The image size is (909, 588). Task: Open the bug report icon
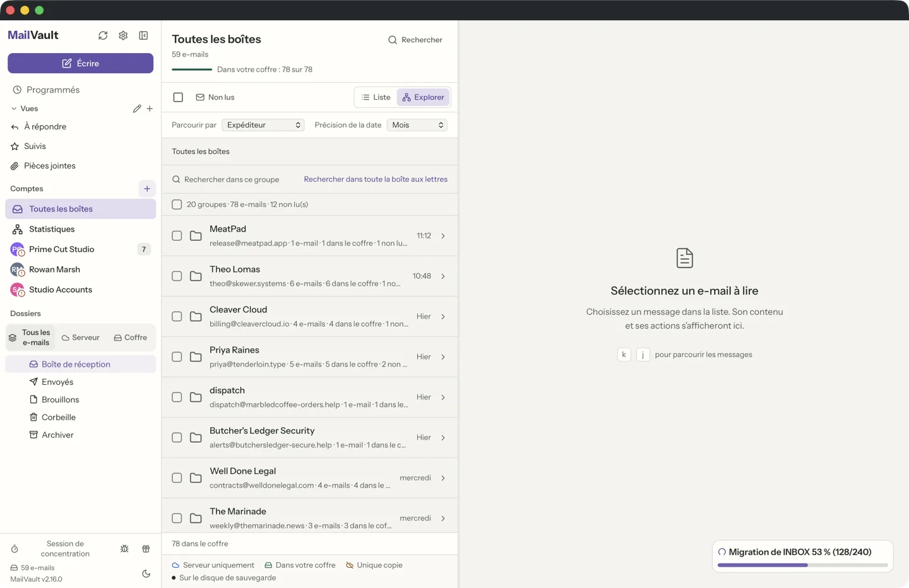point(124,549)
